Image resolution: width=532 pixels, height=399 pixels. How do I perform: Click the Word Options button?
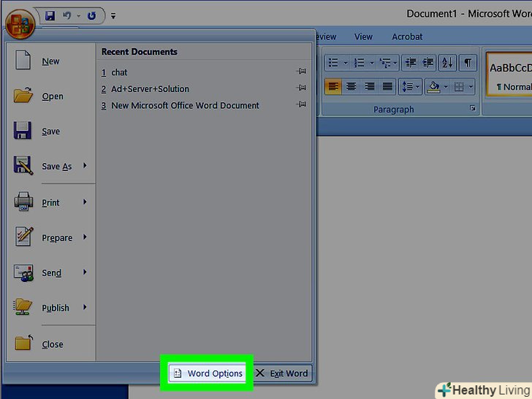[x=208, y=373]
